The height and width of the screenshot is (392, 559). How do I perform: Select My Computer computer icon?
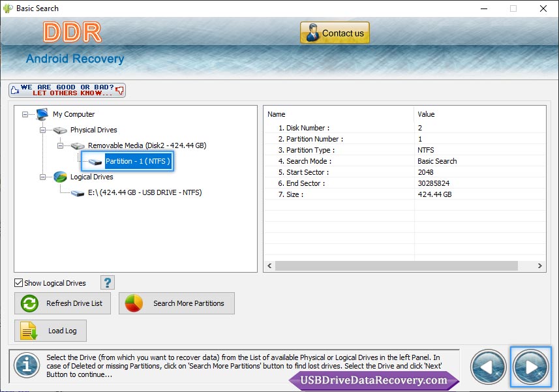[x=42, y=114]
